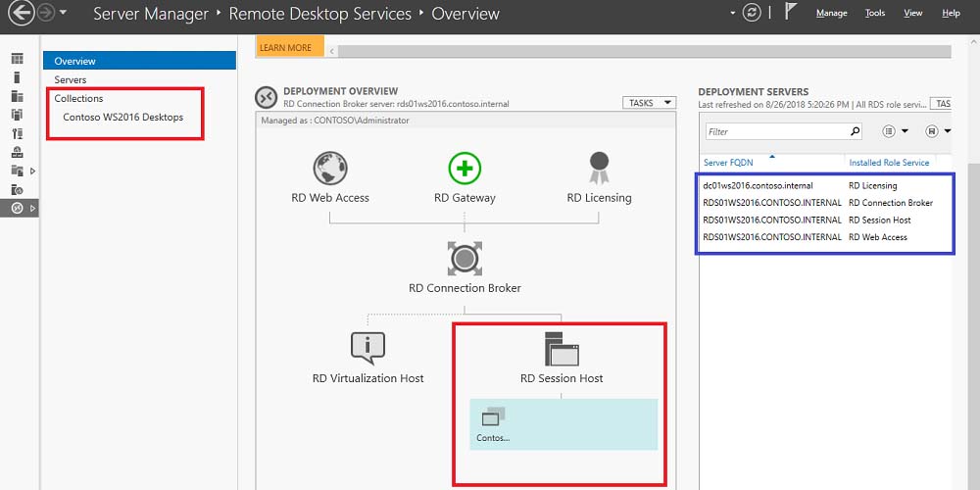Click the forward navigation arrow

46,13
